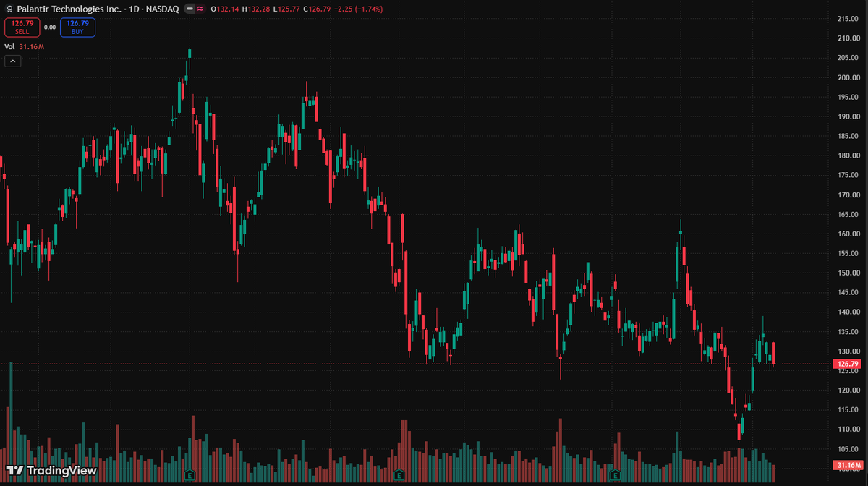
Task: Click the close value C126.79
Action: click(x=318, y=9)
